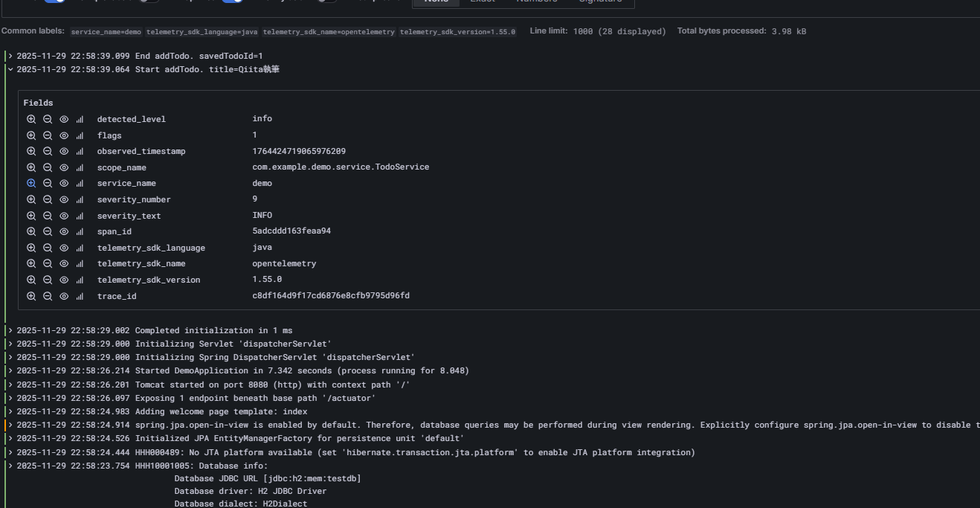
Task: Toggle eye icon for trace_id field
Action: [64, 296]
